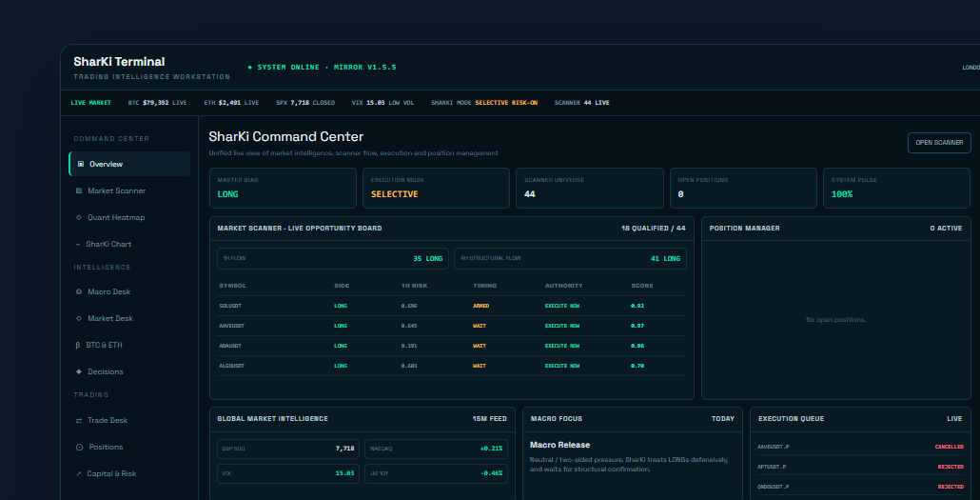
Task: Click the Positions target circle icon
Action: pyautogui.click(x=79, y=447)
